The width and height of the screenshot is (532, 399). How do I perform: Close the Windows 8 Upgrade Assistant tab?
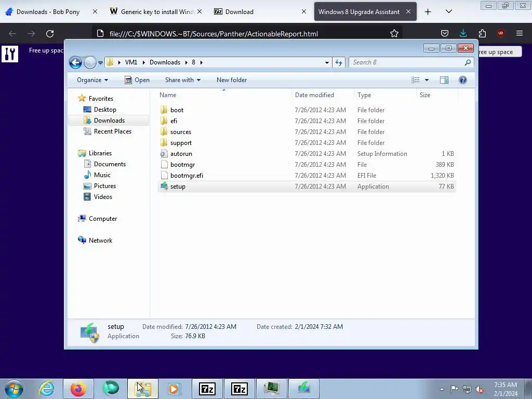point(408,11)
